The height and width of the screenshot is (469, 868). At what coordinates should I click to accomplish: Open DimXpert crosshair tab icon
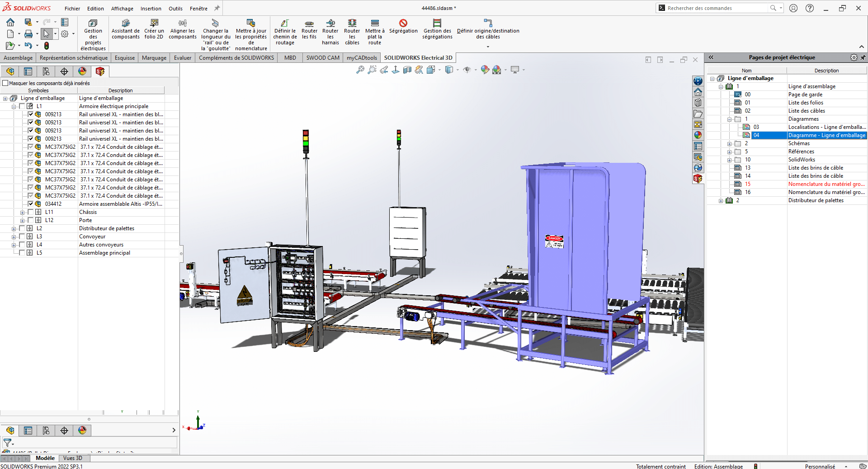click(64, 71)
